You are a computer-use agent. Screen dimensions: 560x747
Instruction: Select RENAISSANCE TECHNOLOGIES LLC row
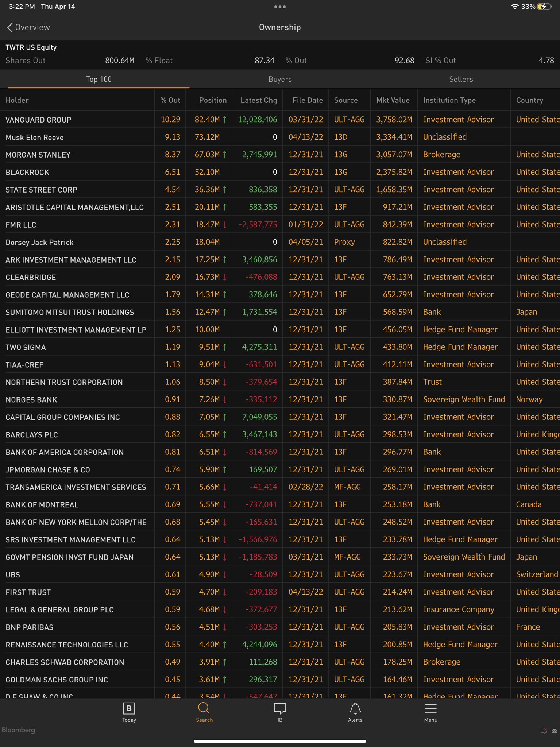pos(280,645)
